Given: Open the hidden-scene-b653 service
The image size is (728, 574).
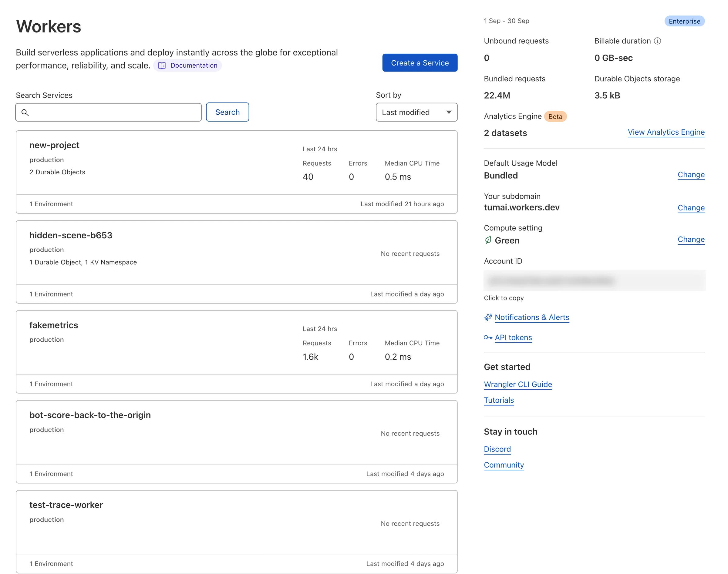Looking at the screenshot, I should point(71,235).
